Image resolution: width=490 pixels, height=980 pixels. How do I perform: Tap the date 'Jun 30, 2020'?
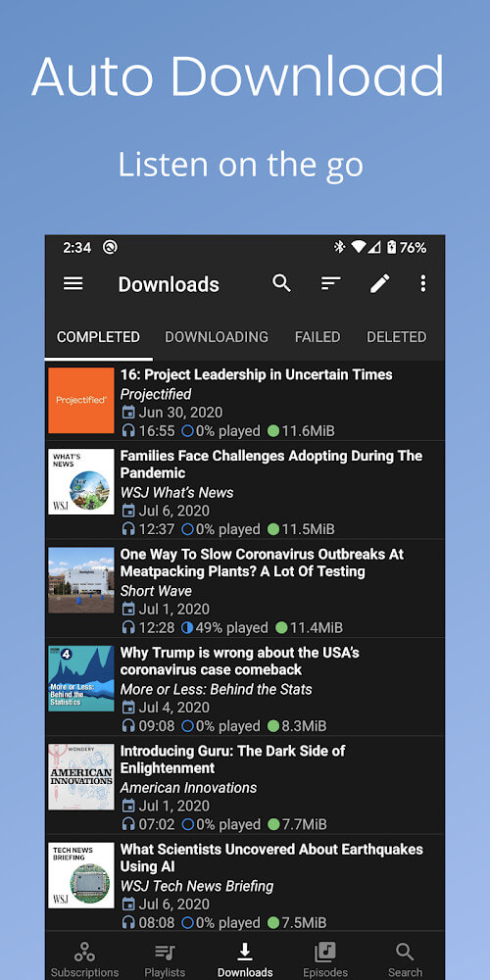coord(180,413)
